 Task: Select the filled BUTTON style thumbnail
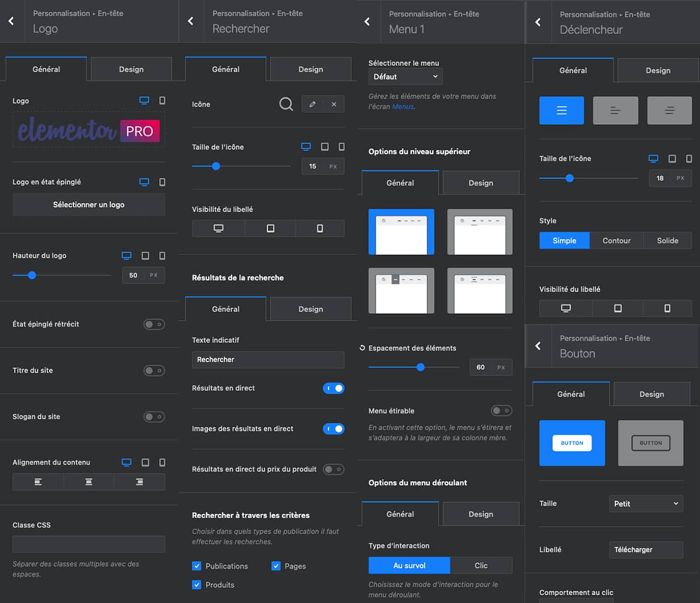pos(572,443)
